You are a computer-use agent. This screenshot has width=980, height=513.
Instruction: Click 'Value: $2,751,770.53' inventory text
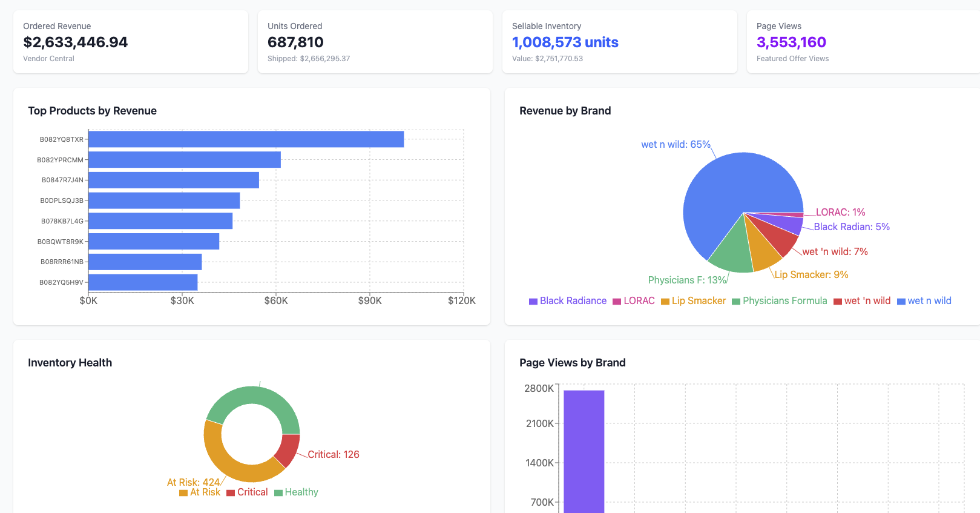click(x=547, y=59)
